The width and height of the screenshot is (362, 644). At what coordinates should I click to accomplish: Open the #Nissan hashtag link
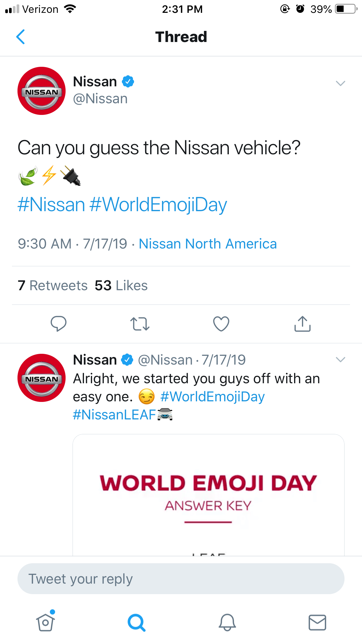[x=51, y=205]
